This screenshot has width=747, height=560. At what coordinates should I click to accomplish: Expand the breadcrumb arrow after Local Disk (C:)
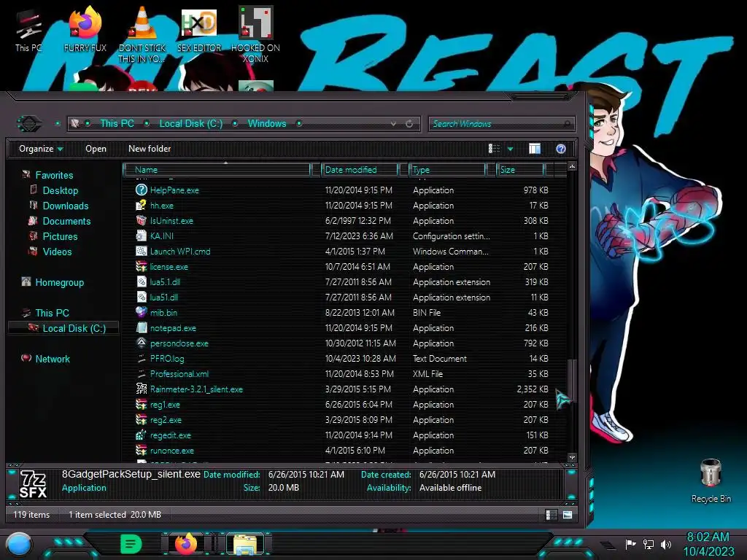(x=235, y=123)
